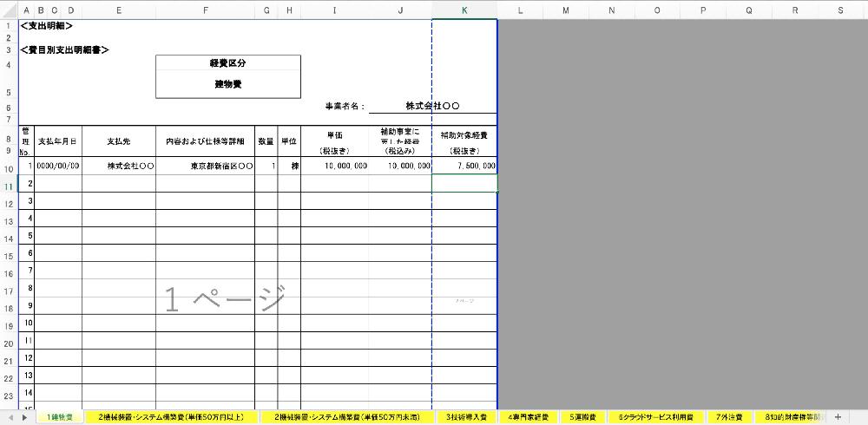Click the <支出明細> title cell
This screenshot has width=868, height=425.
pyautogui.click(x=46, y=25)
